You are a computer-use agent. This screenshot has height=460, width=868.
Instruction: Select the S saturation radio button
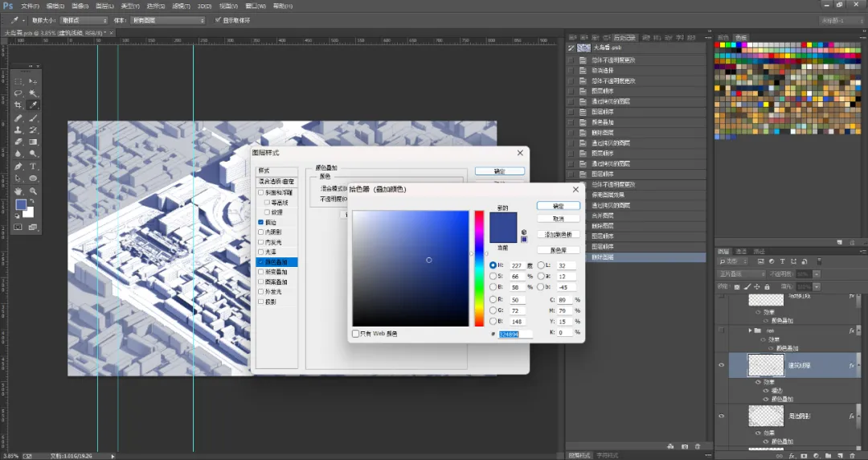493,276
